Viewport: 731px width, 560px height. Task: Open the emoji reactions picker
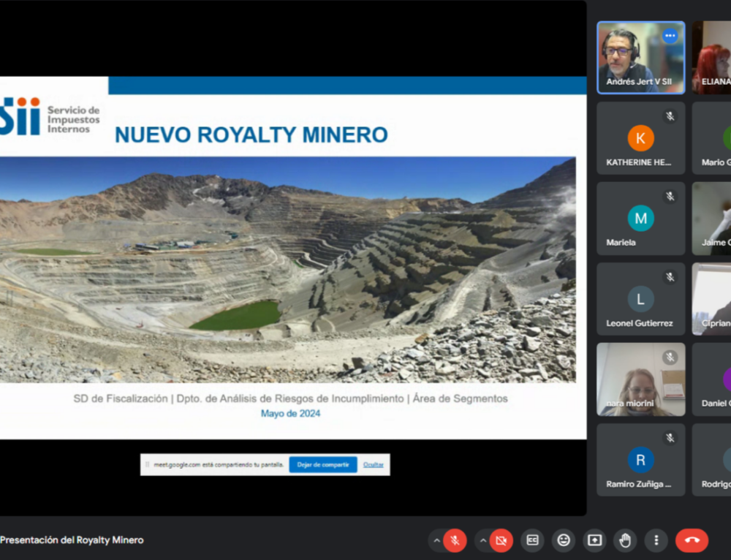click(x=564, y=540)
